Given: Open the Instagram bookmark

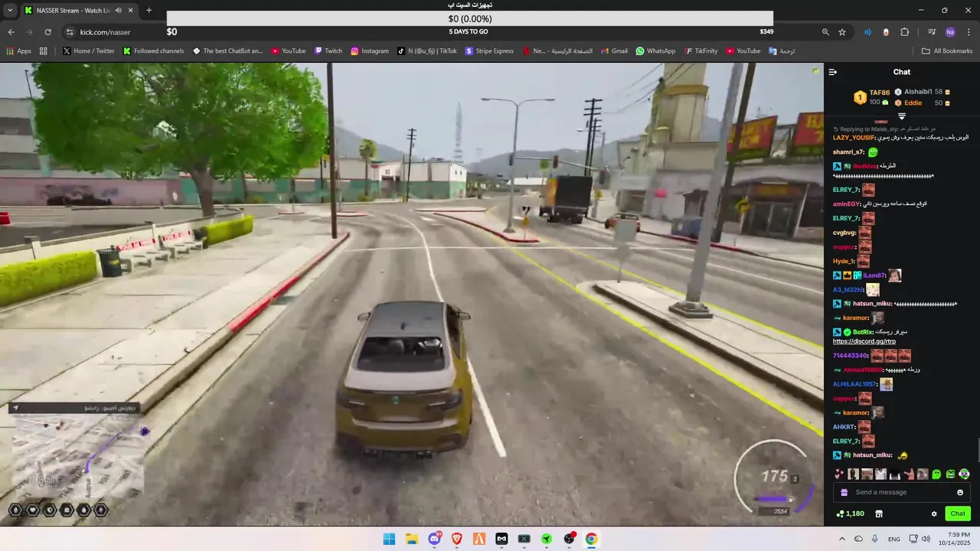Looking at the screenshot, I should coord(369,51).
